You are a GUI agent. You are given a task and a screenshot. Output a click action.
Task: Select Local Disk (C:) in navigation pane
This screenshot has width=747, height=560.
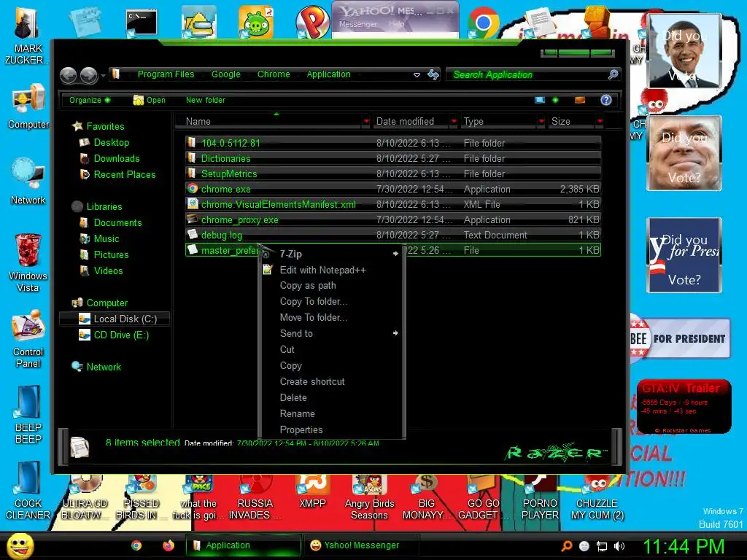click(x=115, y=319)
